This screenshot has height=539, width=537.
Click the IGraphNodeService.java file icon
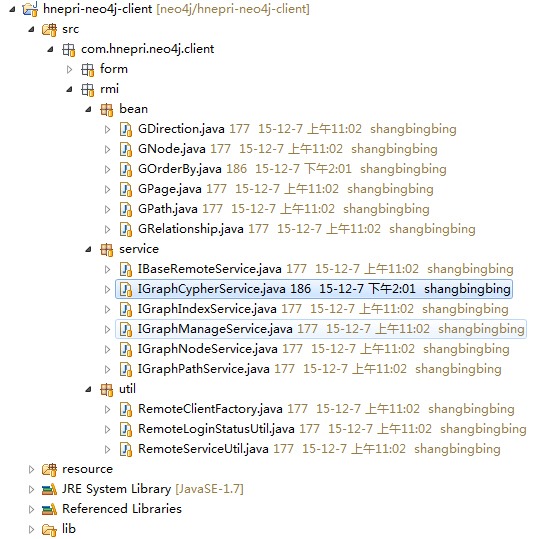click(126, 349)
